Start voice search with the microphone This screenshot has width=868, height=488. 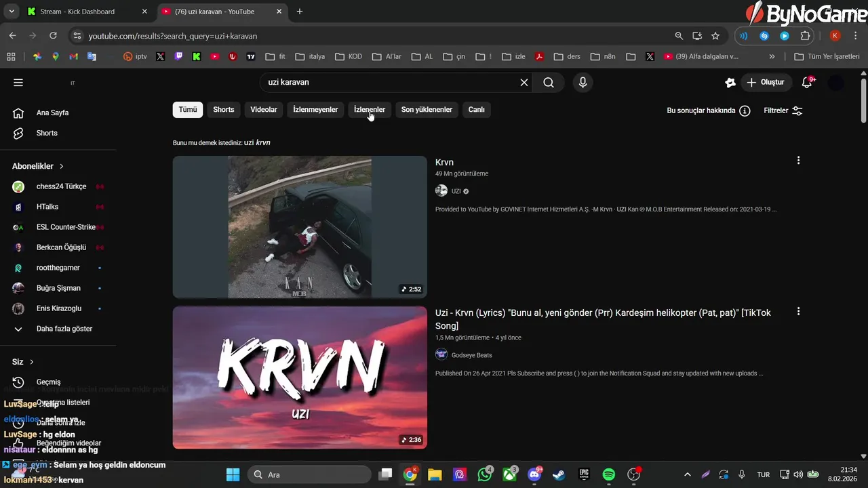583,83
